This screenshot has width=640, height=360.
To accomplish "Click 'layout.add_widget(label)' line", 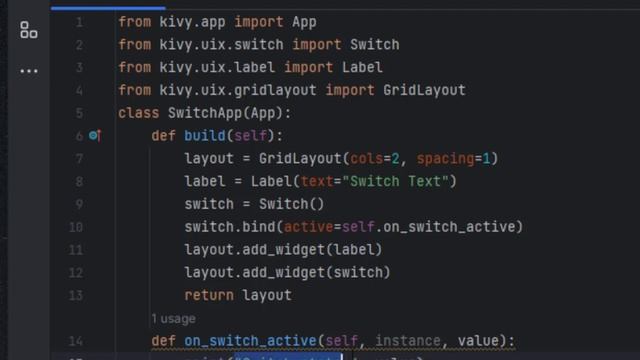I will click(283, 250).
